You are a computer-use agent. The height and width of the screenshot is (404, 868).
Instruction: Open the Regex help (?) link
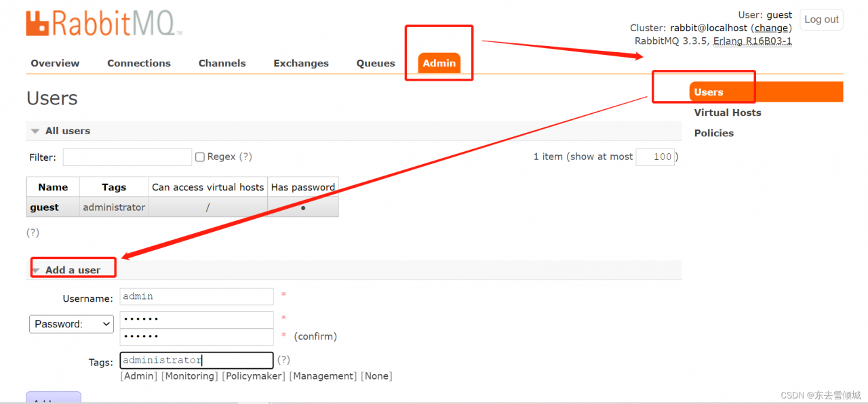point(245,157)
